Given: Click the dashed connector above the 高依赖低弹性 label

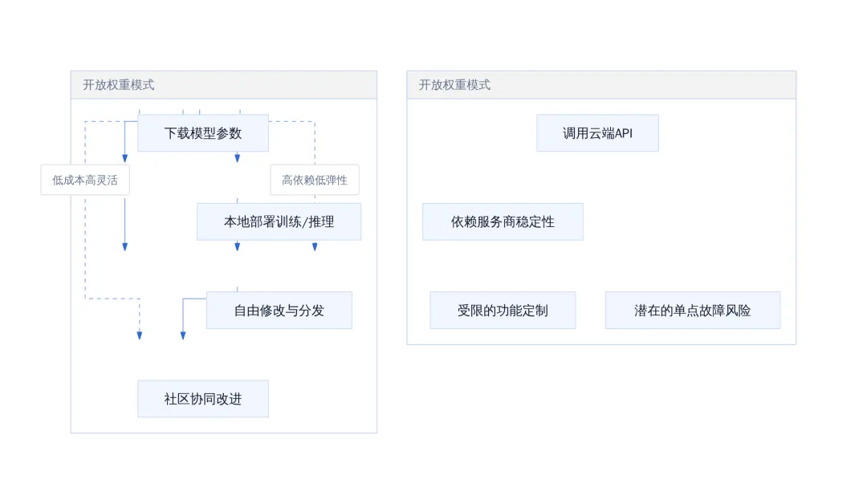Looking at the screenshot, I should click(x=315, y=141).
